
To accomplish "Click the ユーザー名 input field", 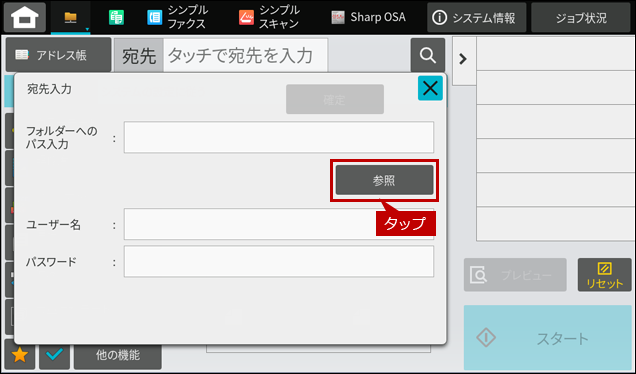I will click(x=279, y=224).
